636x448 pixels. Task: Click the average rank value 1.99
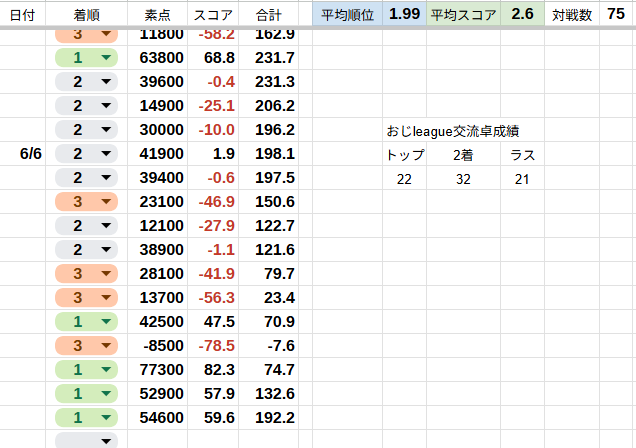coord(404,14)
